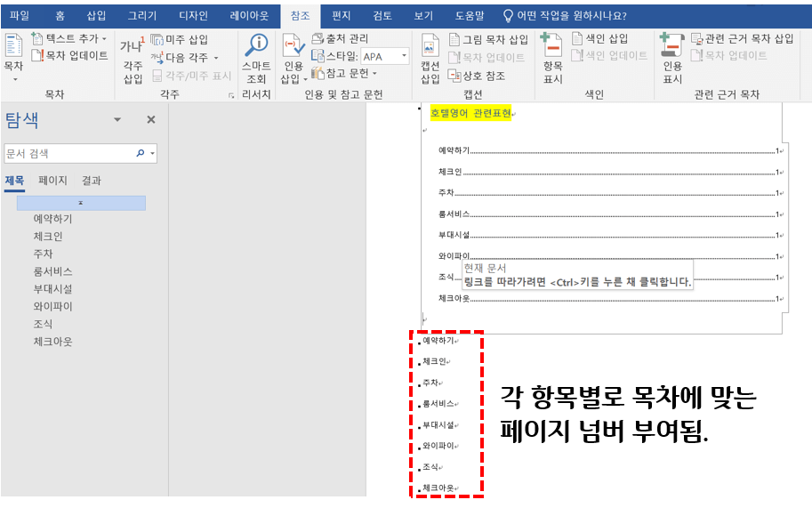This screenshot has width=812, height=508.
Task: Insert a footnote with 각주 삽입
Action: [x=133, y=61]
